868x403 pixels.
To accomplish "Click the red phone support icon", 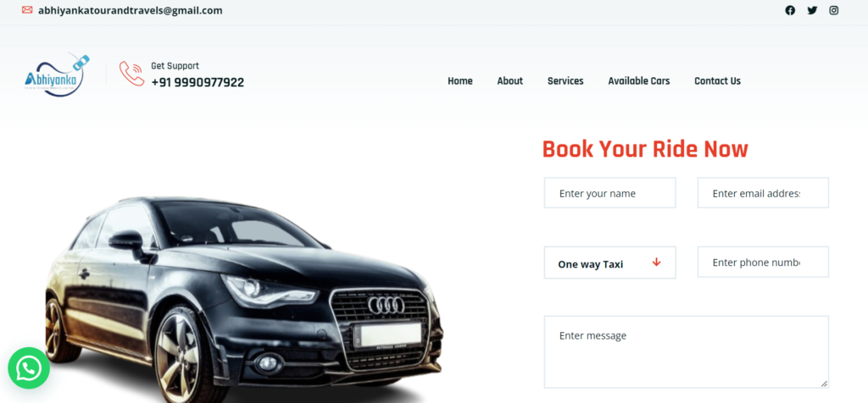I will [131, 74].
